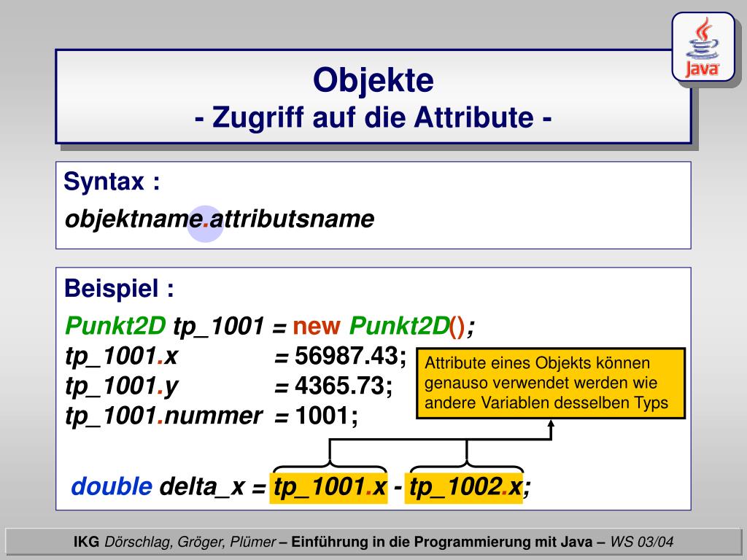Click the footer 'IKG Dörschlag, Gröger, Plümer' text
Screen dimensions: 747x560
click(x=174, y=542)
